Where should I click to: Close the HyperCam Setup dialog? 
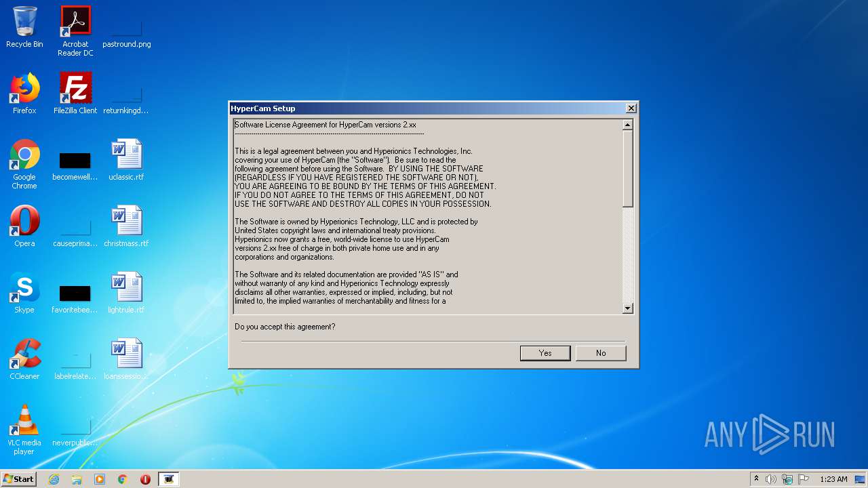[x=631, y=108]
